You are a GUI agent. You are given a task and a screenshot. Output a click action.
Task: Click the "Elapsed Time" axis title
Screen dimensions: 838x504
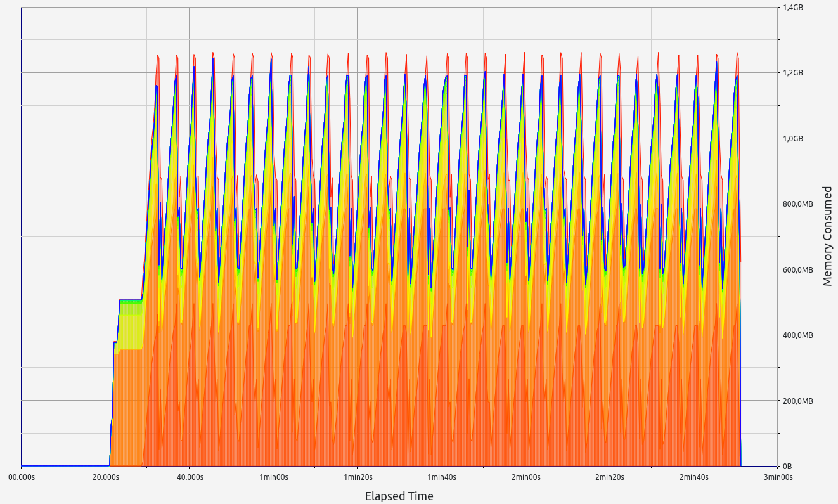pos(399,496)
